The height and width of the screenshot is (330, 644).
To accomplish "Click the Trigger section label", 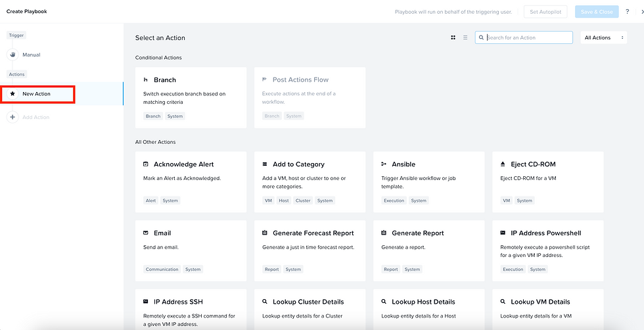I will click(x=17, y=35).
